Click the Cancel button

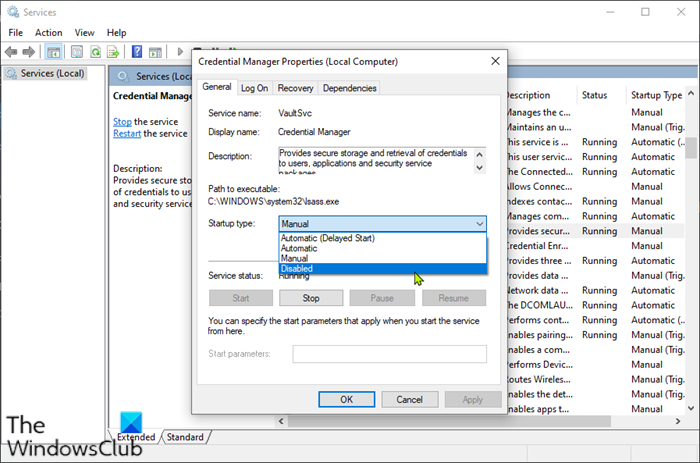pos(410,399)
